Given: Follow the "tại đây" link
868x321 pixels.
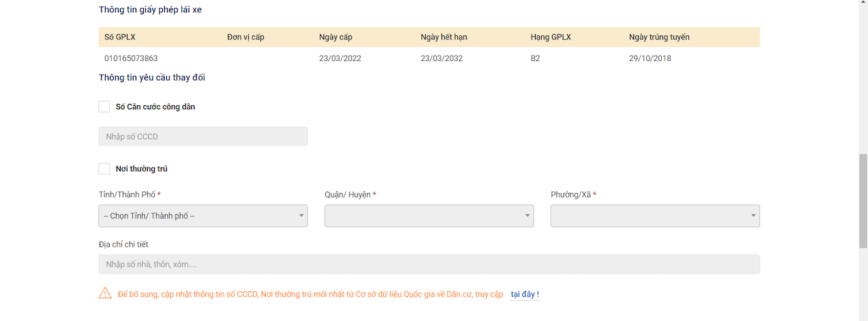Looking at the screenshot, I should click(x=523, y=295).
